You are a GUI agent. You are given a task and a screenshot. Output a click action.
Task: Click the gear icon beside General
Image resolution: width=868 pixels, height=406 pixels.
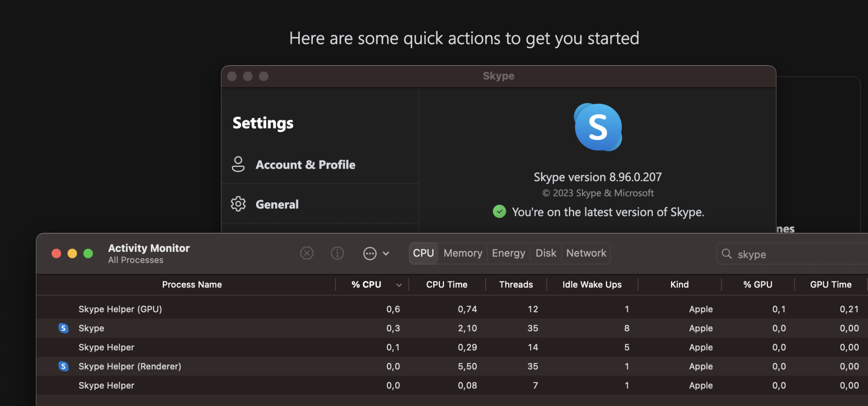point(238,204)
